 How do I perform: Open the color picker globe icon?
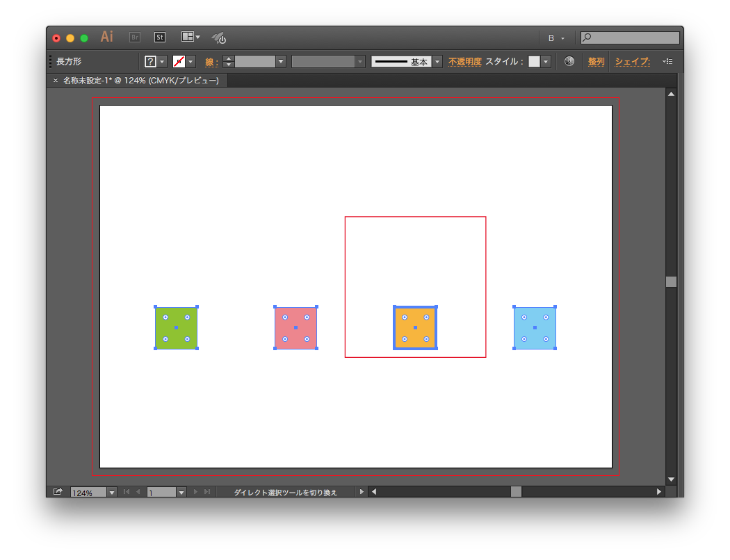[x=569, y=61]
